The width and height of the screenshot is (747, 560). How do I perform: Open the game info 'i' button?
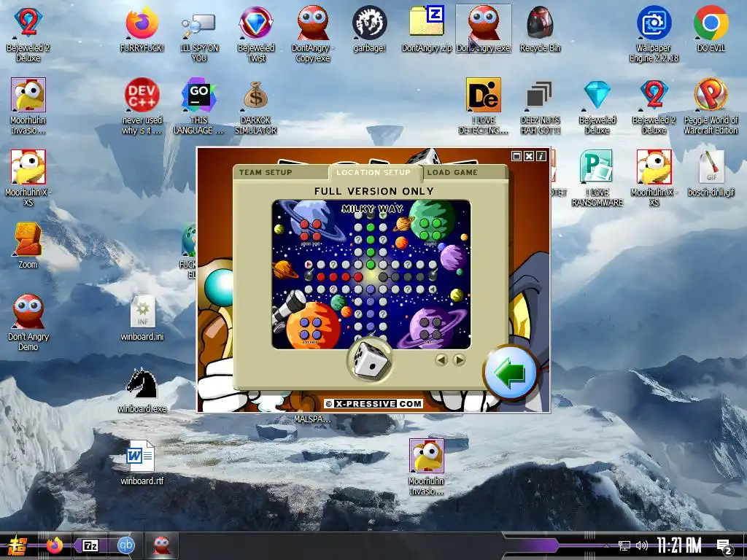(541, 156)
